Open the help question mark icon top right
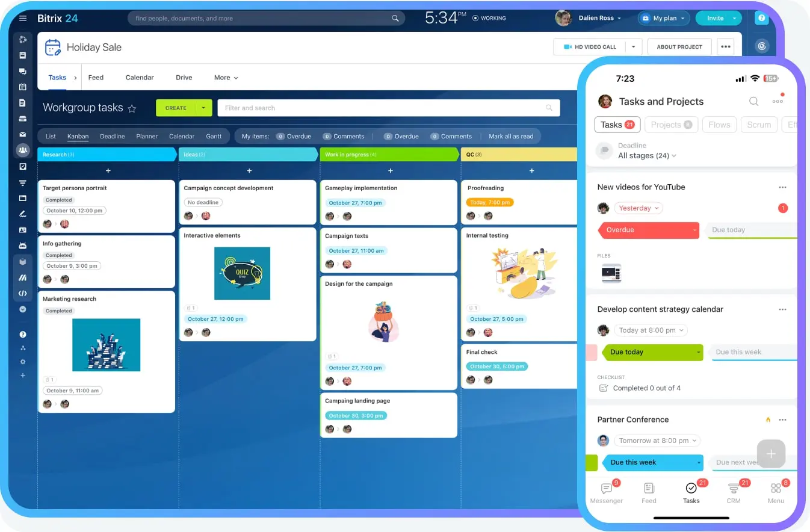Screen dimensions: 810x532 762,19
